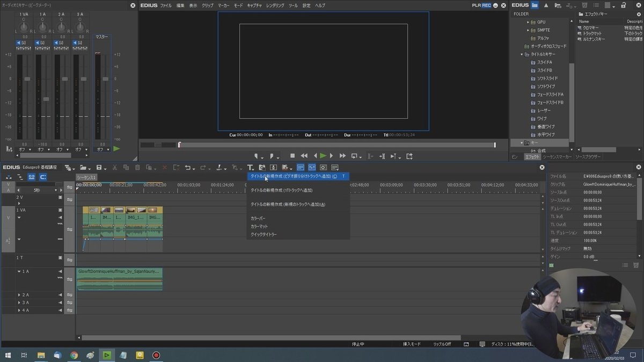Click the Save project floppy disk icon
Viewport: 644px width, 362px height.
[99, 168]
